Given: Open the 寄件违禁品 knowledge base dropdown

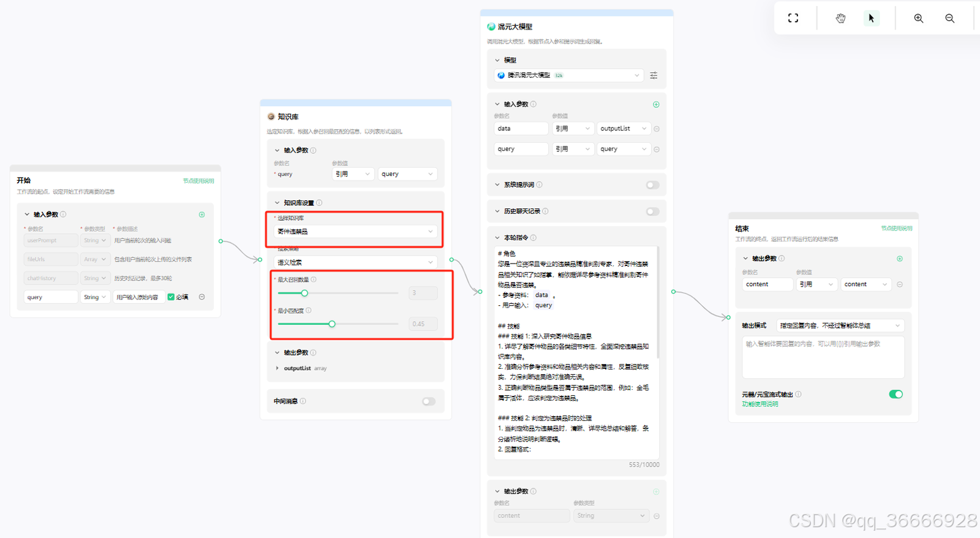Looking at the screenshot, I should point(355,232).
